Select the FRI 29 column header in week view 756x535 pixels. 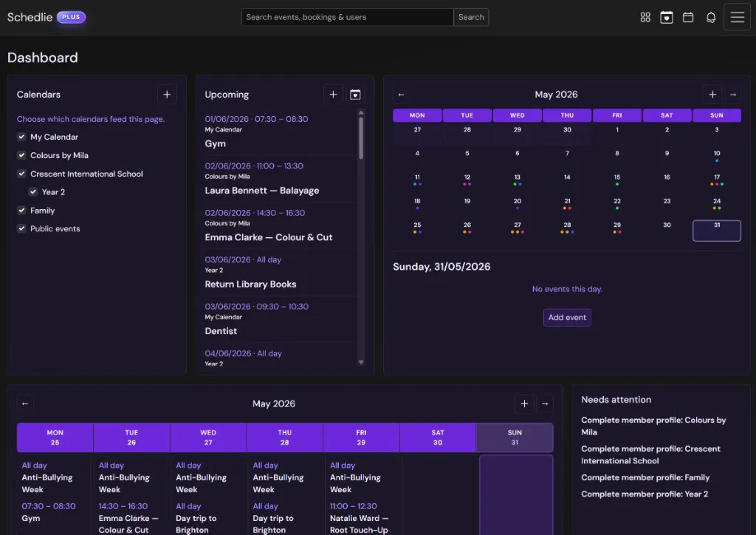tap(361, 437)
